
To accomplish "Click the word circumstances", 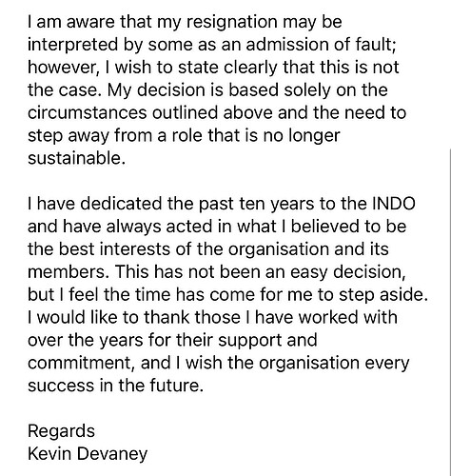I will 88,112.
